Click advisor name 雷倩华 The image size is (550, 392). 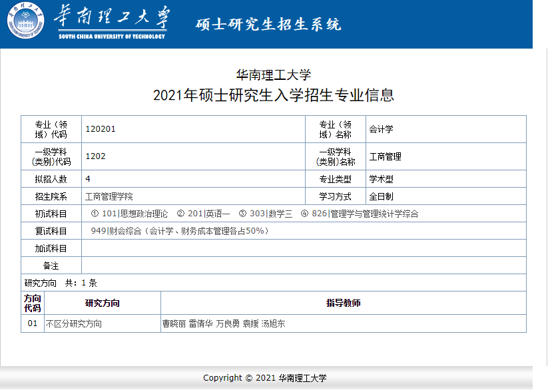200,323
